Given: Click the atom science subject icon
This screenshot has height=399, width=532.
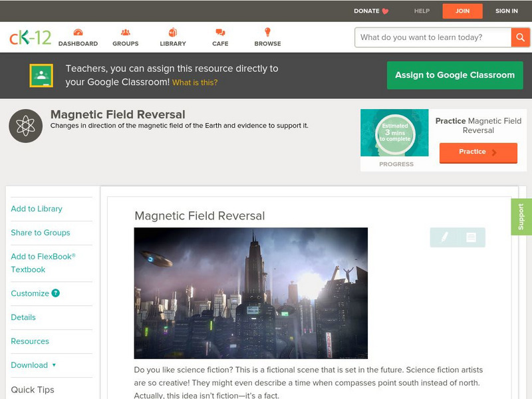Looking at the screenshot, I should pos(26,126).
